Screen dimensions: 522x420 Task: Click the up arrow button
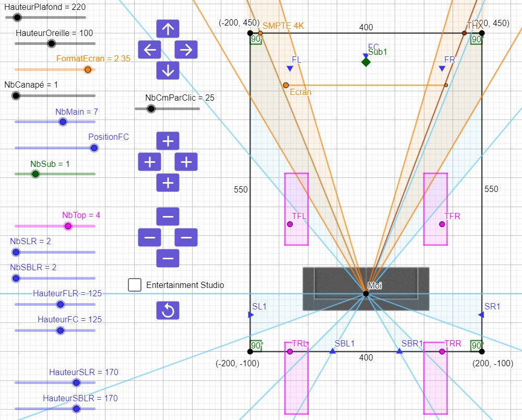tap(168, 29)
